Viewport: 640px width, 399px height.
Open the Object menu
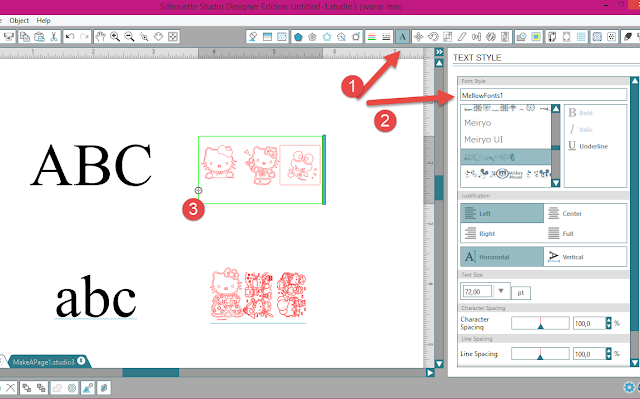pyautogui.click(x=19, y=20)
